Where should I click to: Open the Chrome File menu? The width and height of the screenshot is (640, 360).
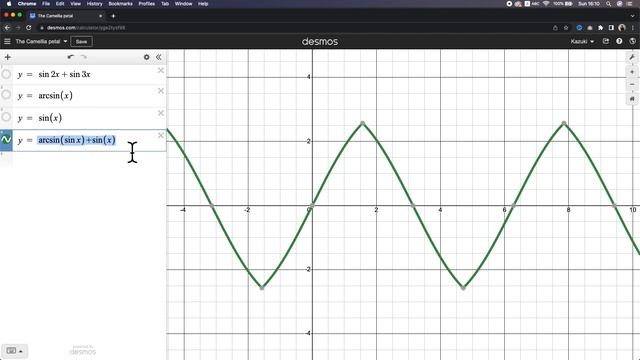46,4
